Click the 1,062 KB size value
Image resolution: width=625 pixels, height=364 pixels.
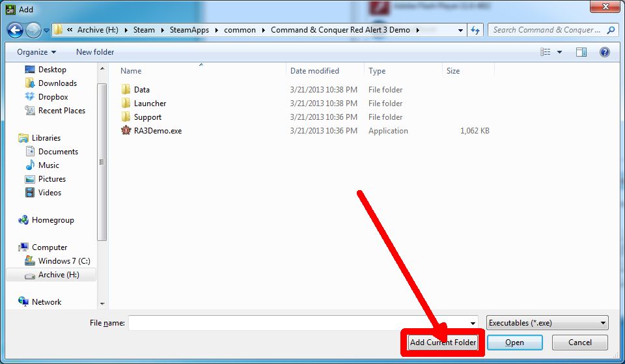pyautogui.click(x=475, y=131)
